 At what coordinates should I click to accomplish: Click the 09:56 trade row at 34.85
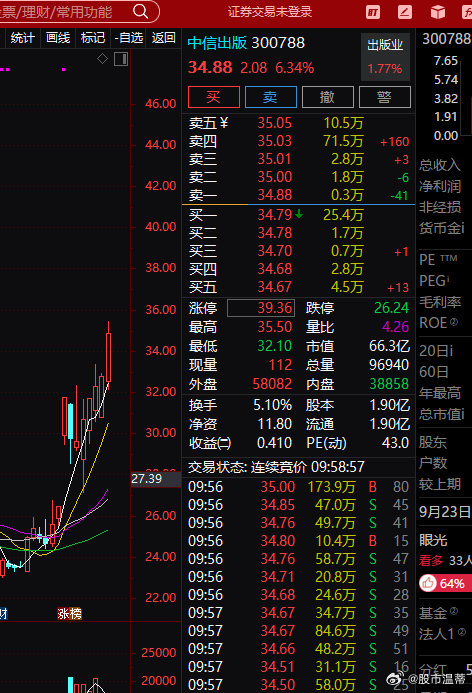point(298,505)
